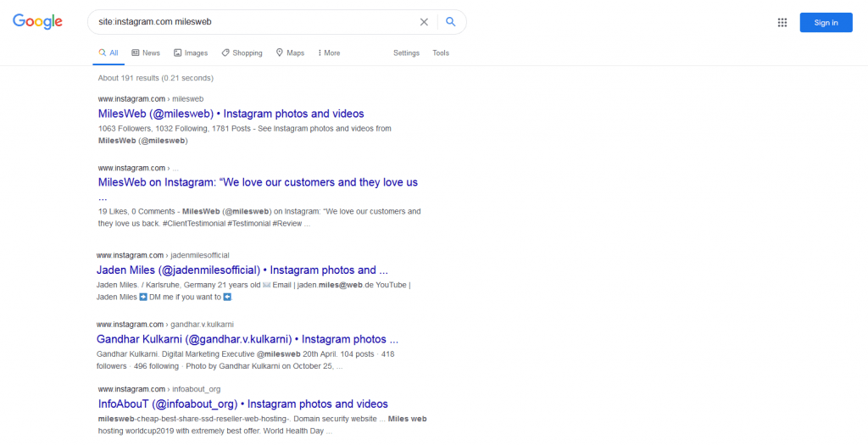Open the Tools options

(x=441, y=53)
